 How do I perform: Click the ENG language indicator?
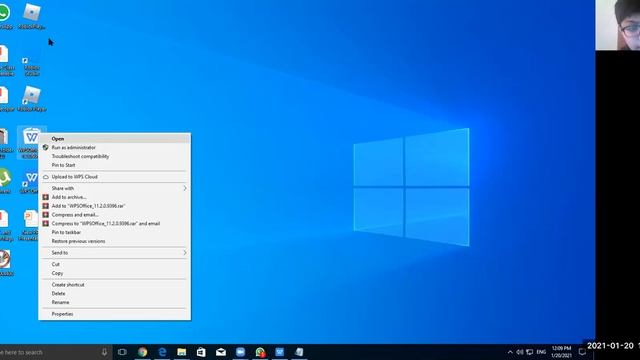pyautogui.click(x=541, y=352)
